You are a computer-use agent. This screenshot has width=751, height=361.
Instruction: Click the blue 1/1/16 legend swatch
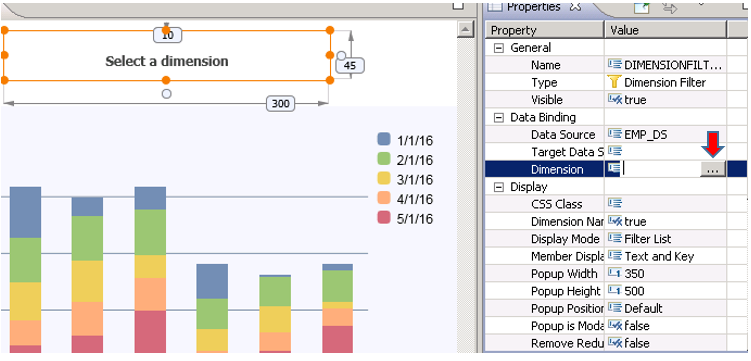pyautogui.click(x=384, y=139)
